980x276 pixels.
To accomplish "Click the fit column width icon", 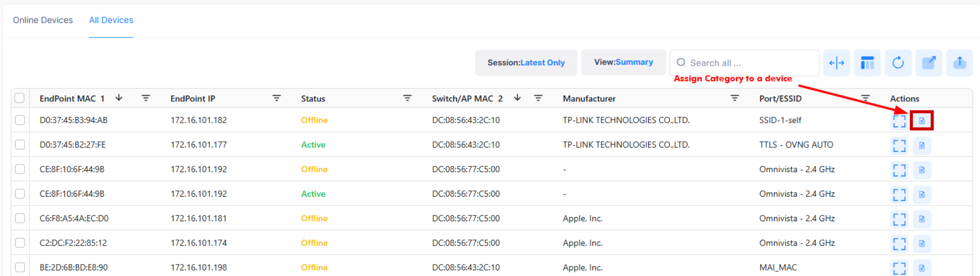I will 836,63.
